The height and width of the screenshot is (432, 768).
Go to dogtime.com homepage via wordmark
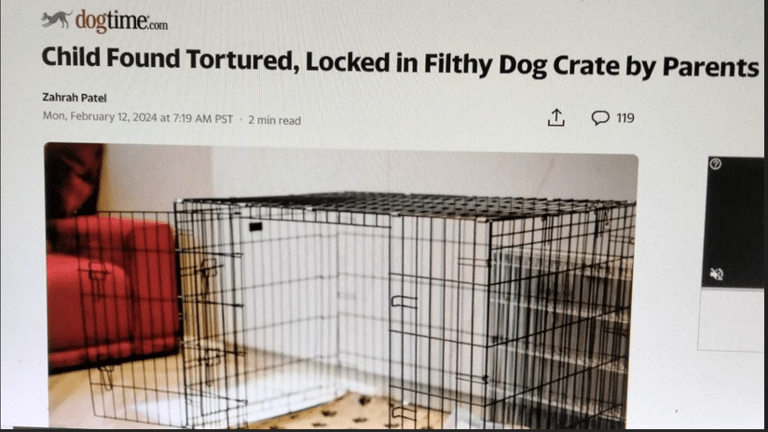coord(121,22)
